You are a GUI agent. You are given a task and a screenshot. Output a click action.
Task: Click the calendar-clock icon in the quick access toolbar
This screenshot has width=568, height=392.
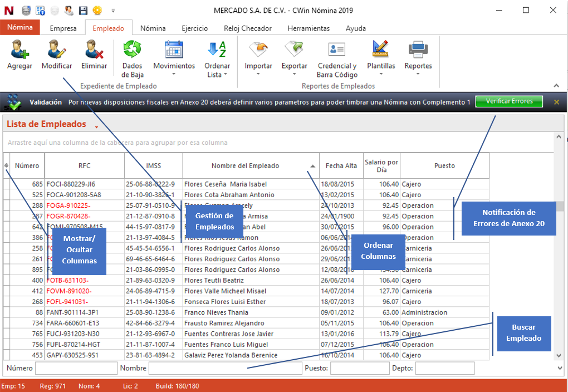40,11
